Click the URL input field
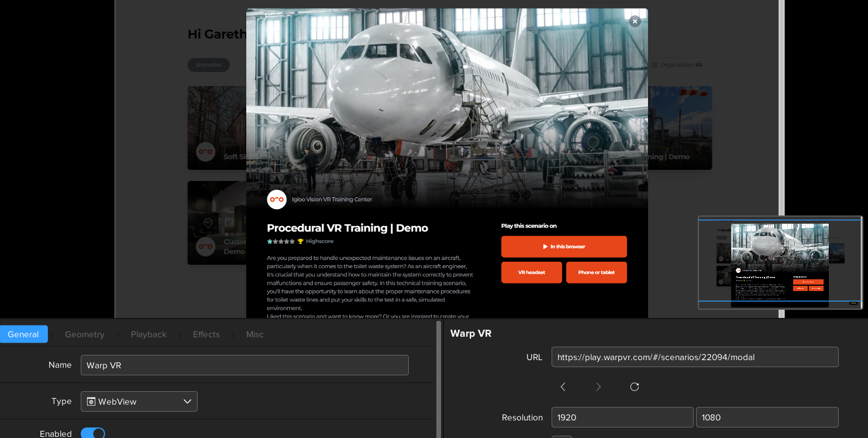Image resolution: width=868 pixels, height=438 pixels. (694, 357)
